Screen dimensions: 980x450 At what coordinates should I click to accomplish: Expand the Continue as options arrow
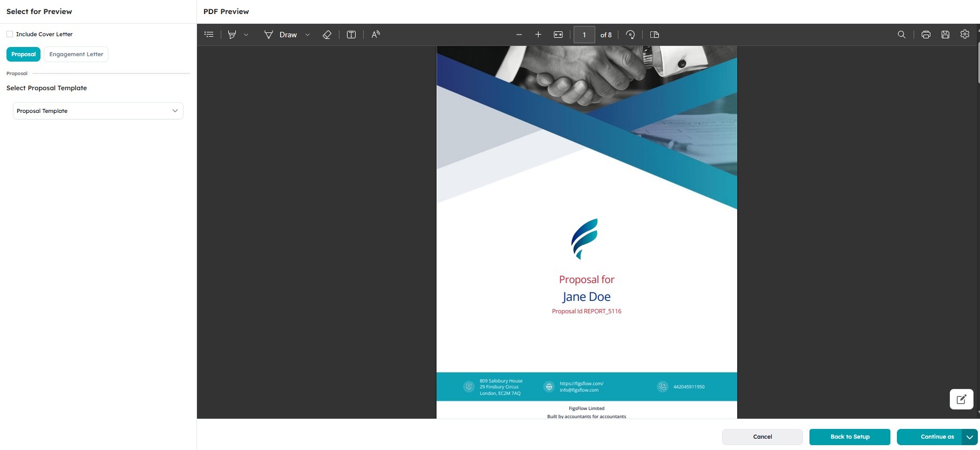click(x=970, y=436)
